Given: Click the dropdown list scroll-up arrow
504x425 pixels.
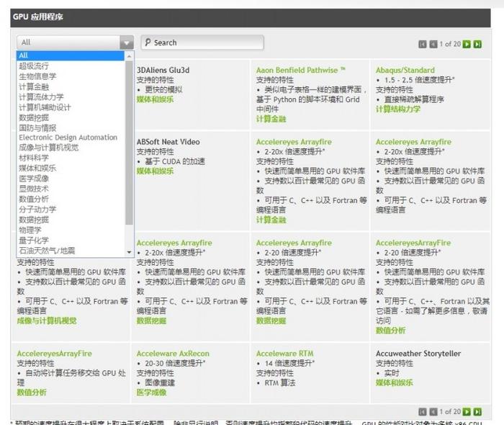Looking at the screenshot, I should (x=129, y=56).
